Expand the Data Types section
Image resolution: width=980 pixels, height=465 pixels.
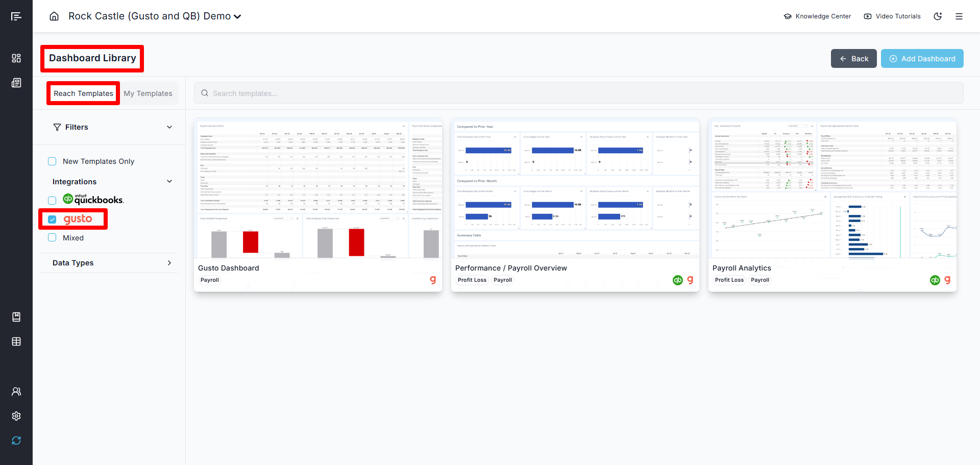(169, 263)
